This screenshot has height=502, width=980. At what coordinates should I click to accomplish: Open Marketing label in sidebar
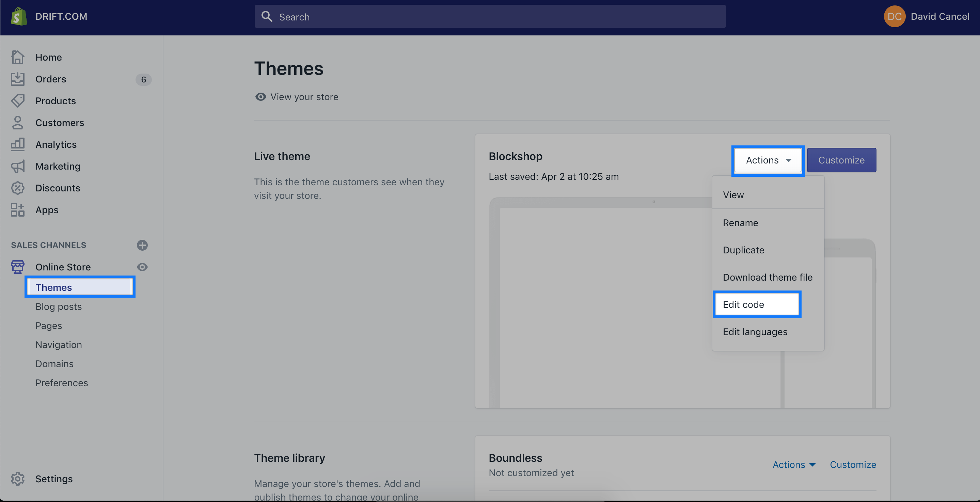pos(58,166)
